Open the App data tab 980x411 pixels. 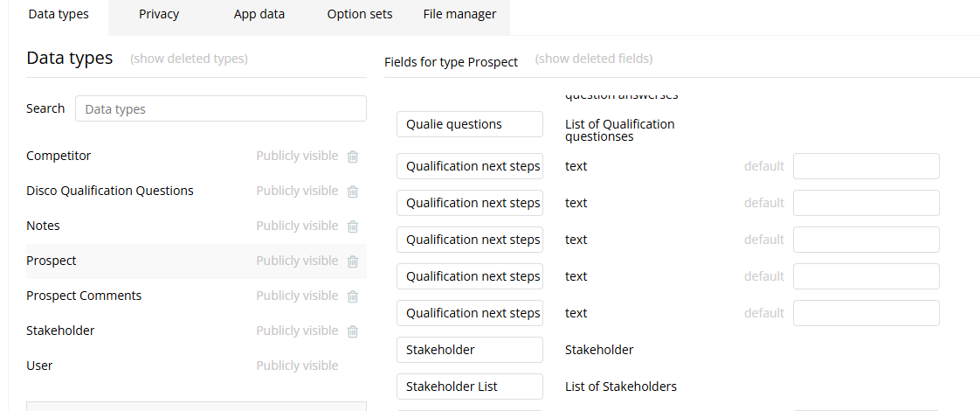coord(259,14)
